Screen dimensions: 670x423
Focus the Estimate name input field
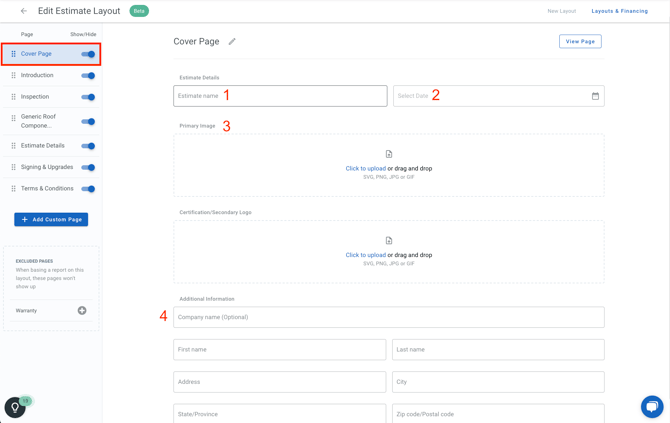[280, 96]
